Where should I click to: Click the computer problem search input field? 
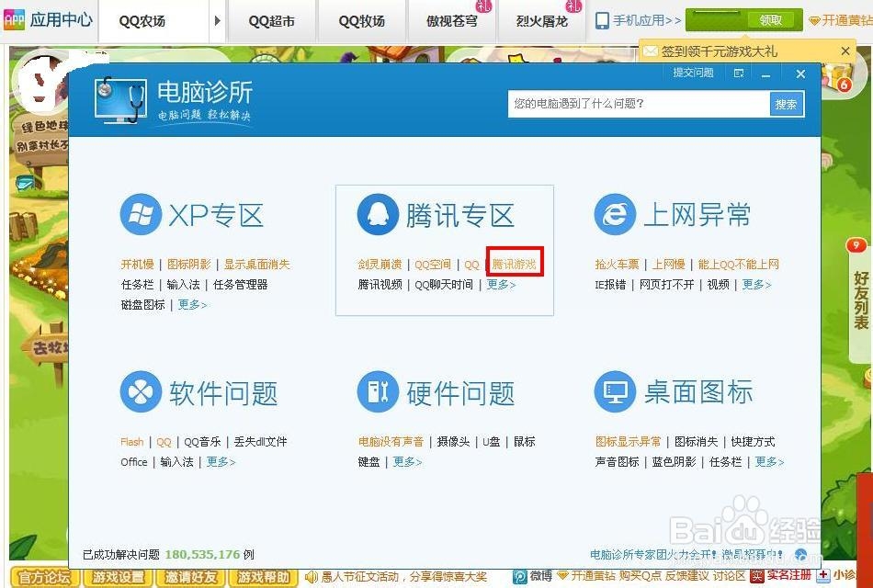click(634, 104)
